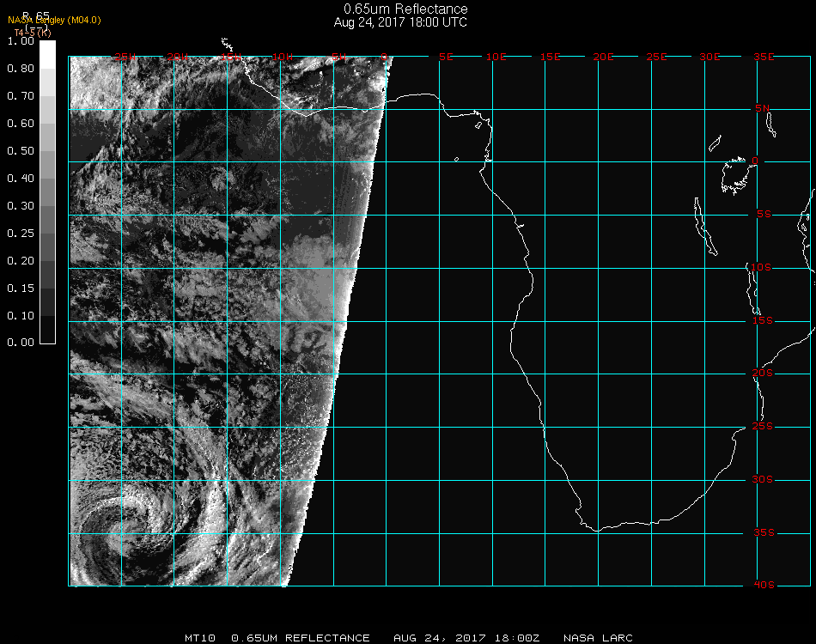Click the black bottom of the reflectance colorbar

click(x=47, y=330)
